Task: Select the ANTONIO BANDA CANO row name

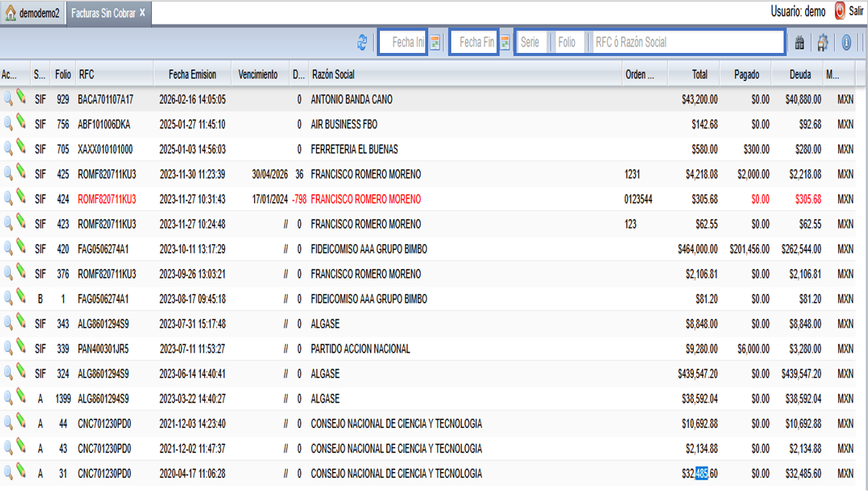Action: (351, 100)
